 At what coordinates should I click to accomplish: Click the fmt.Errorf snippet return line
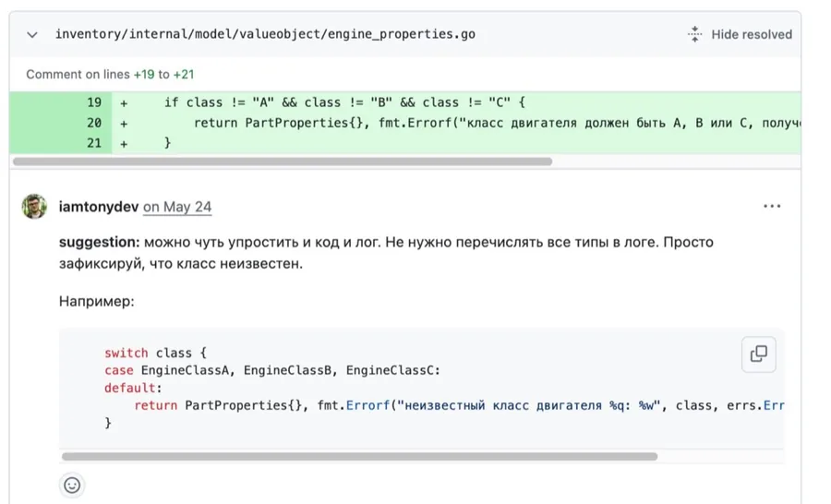click(459, 405)
